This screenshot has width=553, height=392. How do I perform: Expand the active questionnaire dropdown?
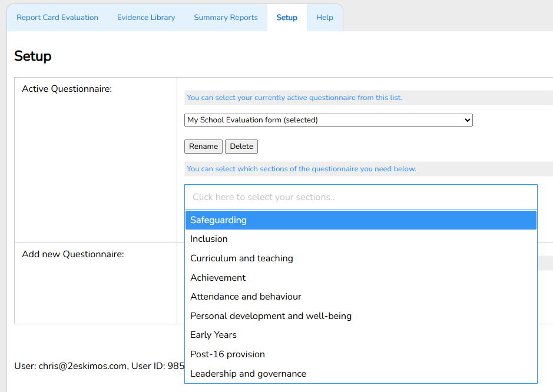point(328,120)
